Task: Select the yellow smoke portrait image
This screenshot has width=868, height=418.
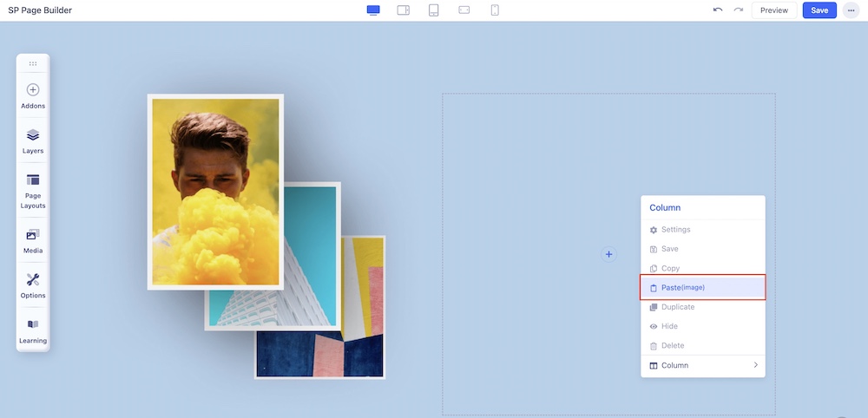Action: click(215, 192)
